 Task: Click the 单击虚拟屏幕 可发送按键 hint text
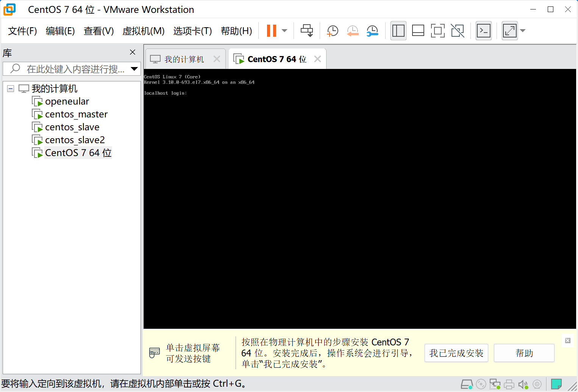[x=193, y=353]
